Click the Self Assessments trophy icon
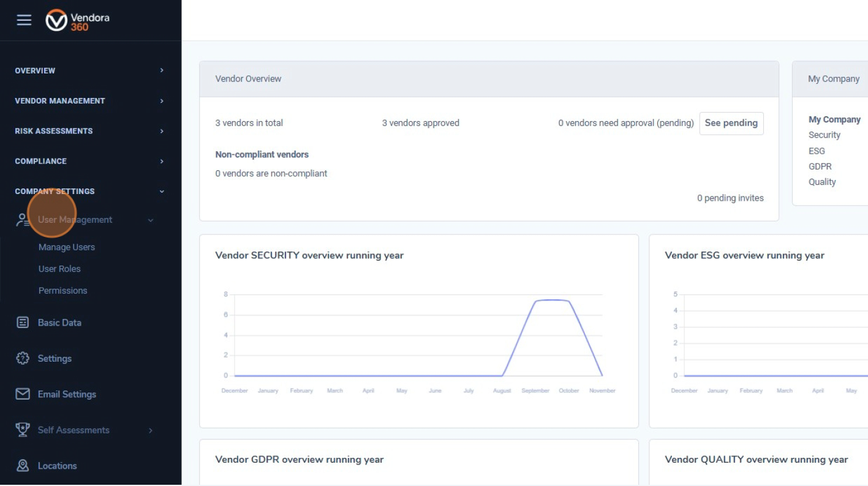This screenshot has height=486, width=868. click(x=23, y=430)
